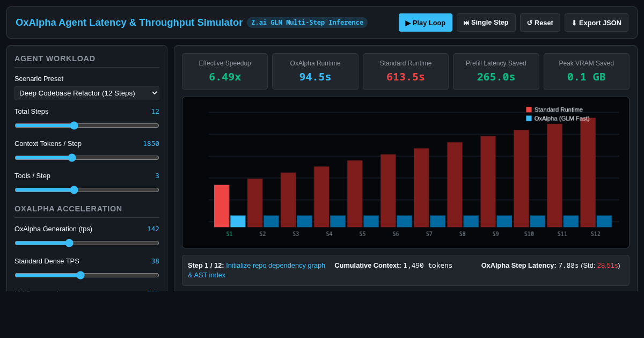Adjust the Tools / Step slider
Screen dimensions: 644x338
pos(87,190)
